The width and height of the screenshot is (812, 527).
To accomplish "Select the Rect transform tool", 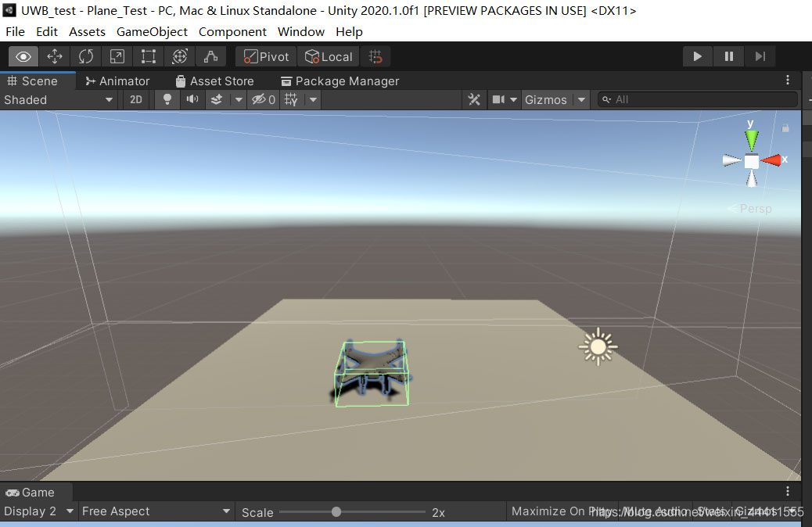I will pos(148,56).
